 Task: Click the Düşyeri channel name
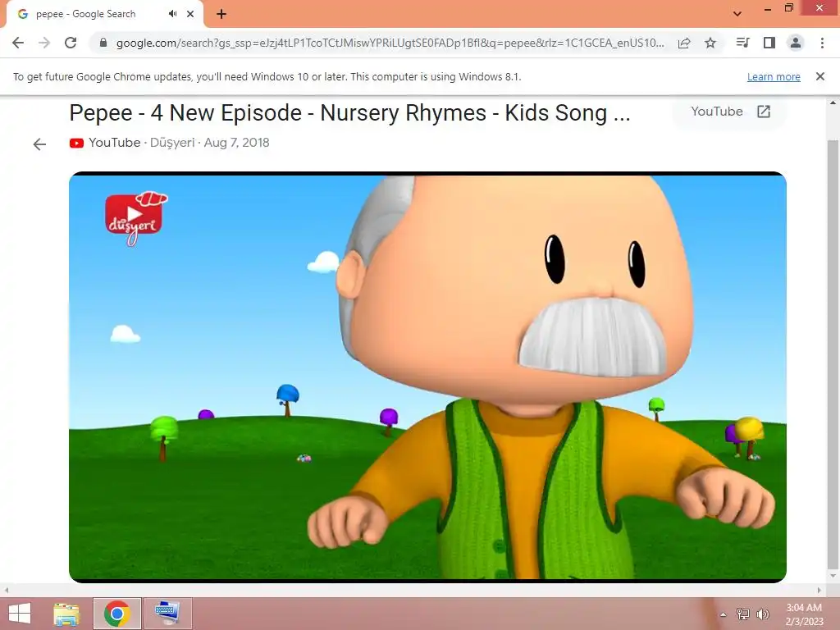172,143
